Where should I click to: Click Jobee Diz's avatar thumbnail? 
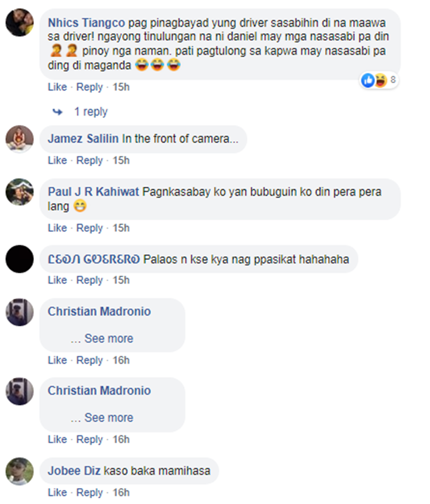coord(19,471)
